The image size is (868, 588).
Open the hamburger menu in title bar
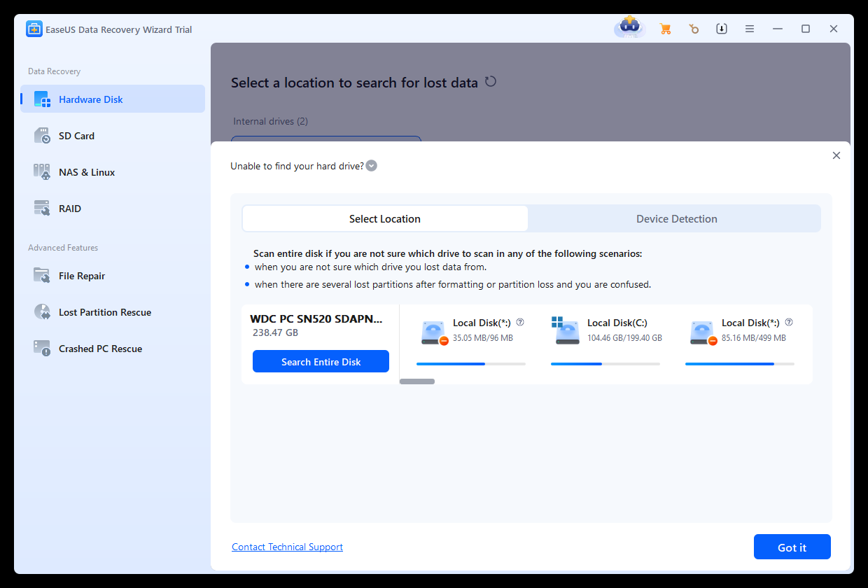(750, 29)
